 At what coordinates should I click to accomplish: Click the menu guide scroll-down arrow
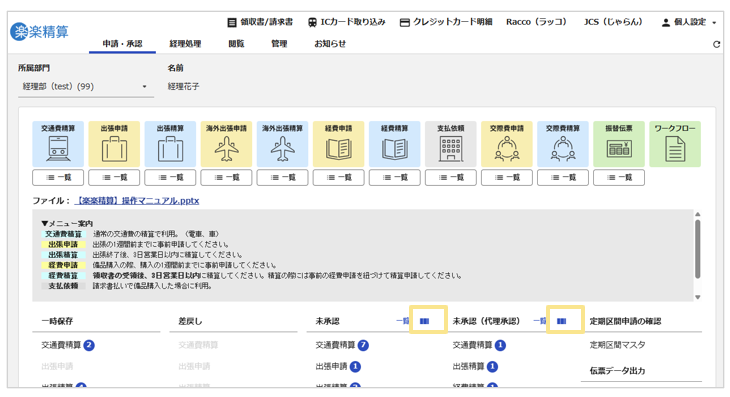pos(697,297)
